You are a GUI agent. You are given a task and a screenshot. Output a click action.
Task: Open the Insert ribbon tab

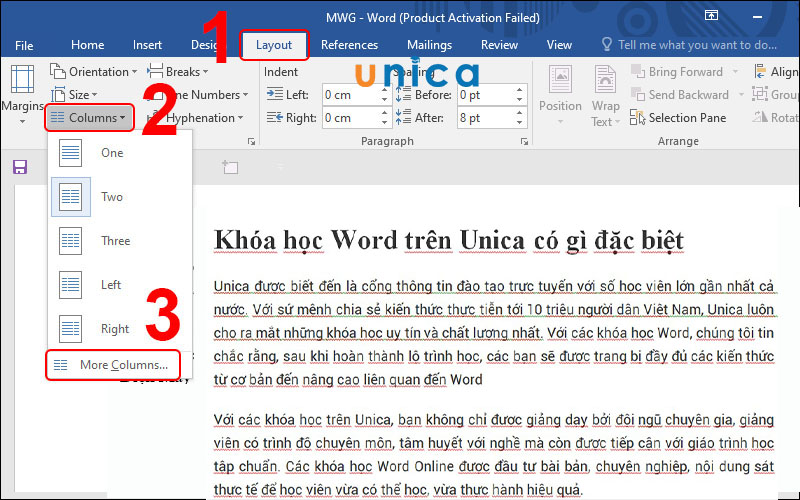[147, 45]
